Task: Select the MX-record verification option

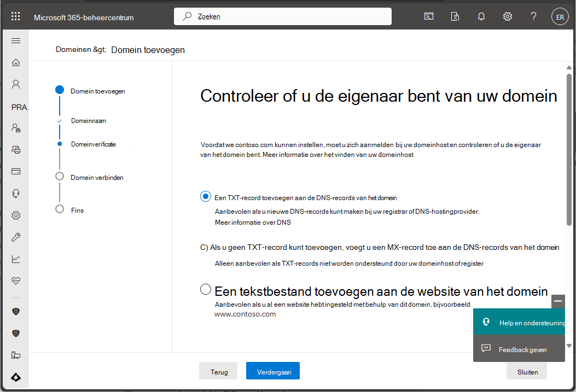Action: tap(380, 247)
